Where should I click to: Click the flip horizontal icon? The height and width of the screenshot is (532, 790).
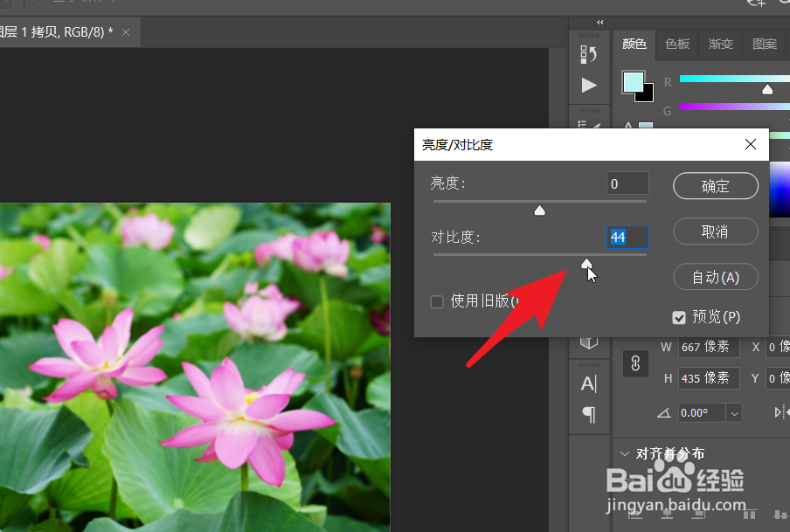[x=780, y=412]
